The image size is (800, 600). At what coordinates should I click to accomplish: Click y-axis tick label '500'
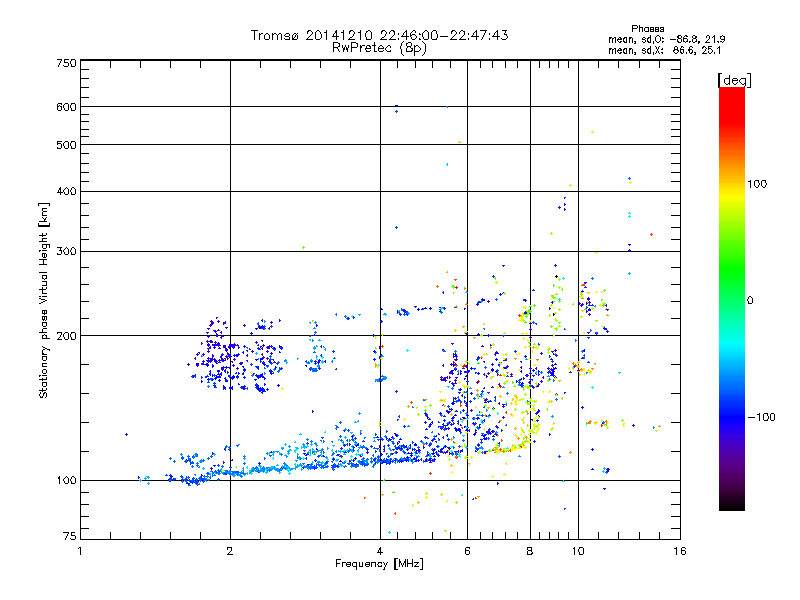pos(66,145)
